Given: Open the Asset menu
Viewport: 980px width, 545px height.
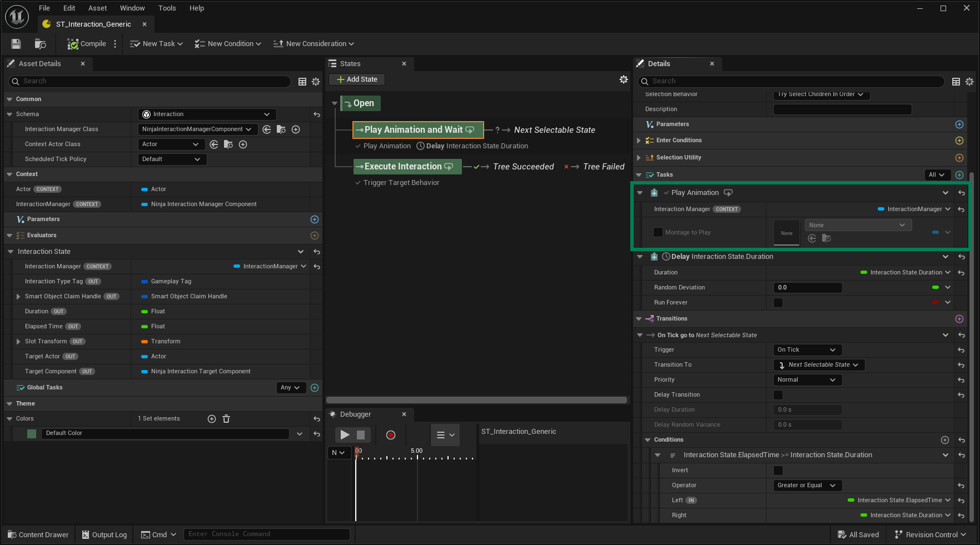Looking at the screenshot, I should (97, 8).
